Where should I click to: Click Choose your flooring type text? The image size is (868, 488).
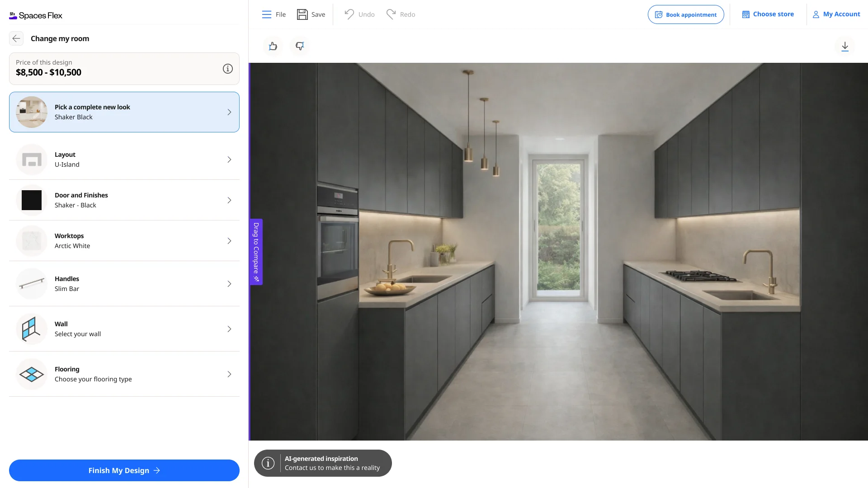93,379
